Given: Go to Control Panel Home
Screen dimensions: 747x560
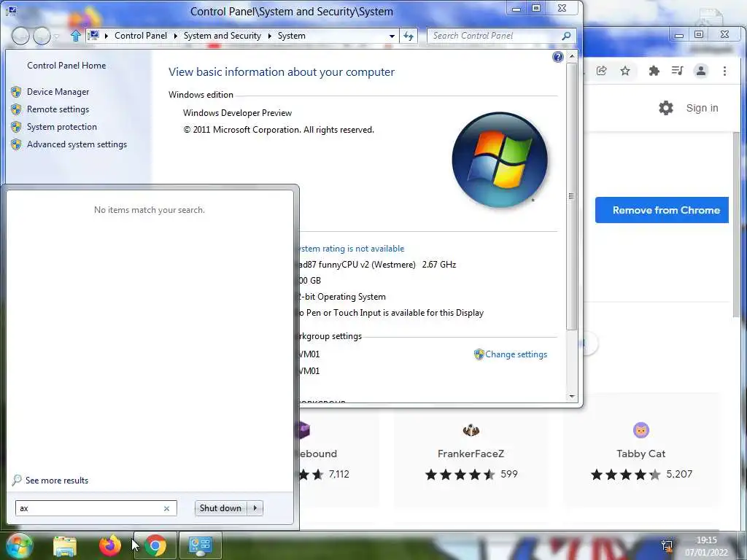Looking at the screenshot, I should (x=66, y=65).
